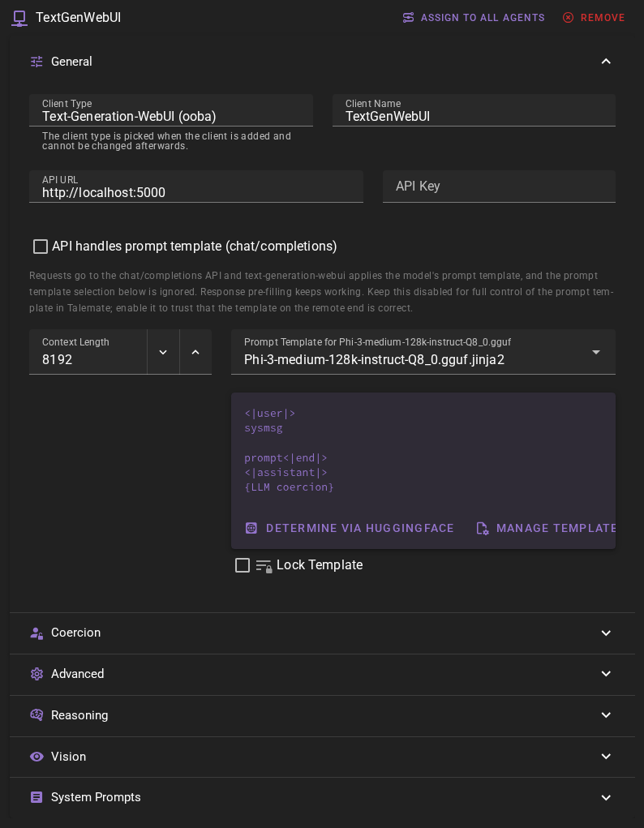Viewport: 644px width, 828px height.
Task: Decrease Context Length with down arrow
Action: (x=163, y=352)
